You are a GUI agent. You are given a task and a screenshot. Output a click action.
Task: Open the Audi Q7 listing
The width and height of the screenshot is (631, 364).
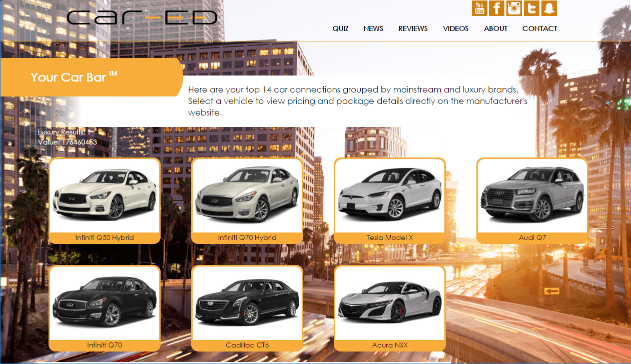pyautogui.click(x=532, y=200)
